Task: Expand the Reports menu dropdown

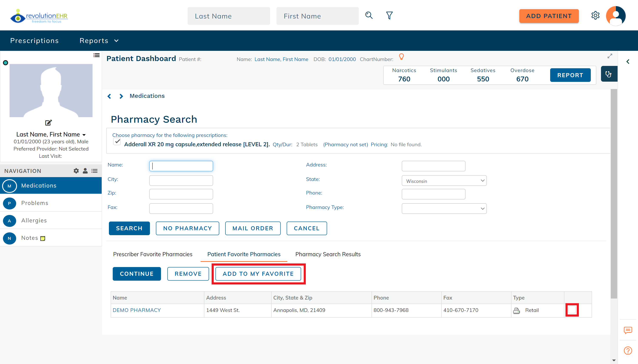Action: coord(99,40)
